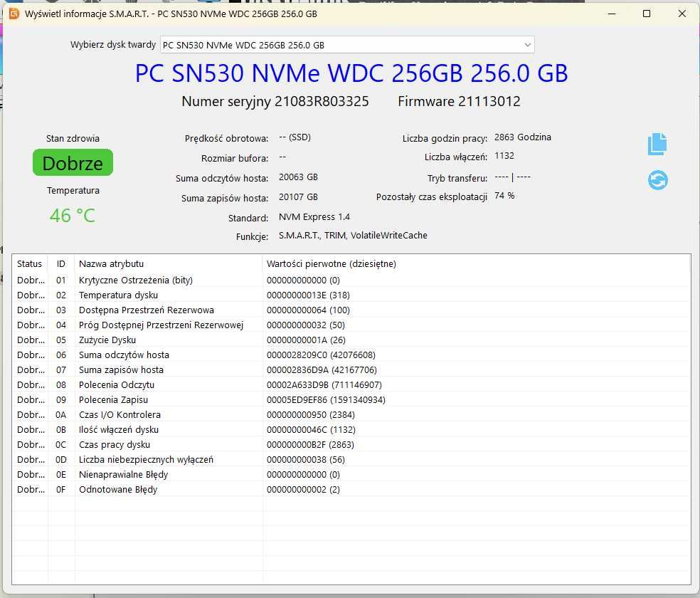The height and width of the screenshot is (598, 700).
Task: Select the Polecenia Odczytu row
Action: (351, 384)
